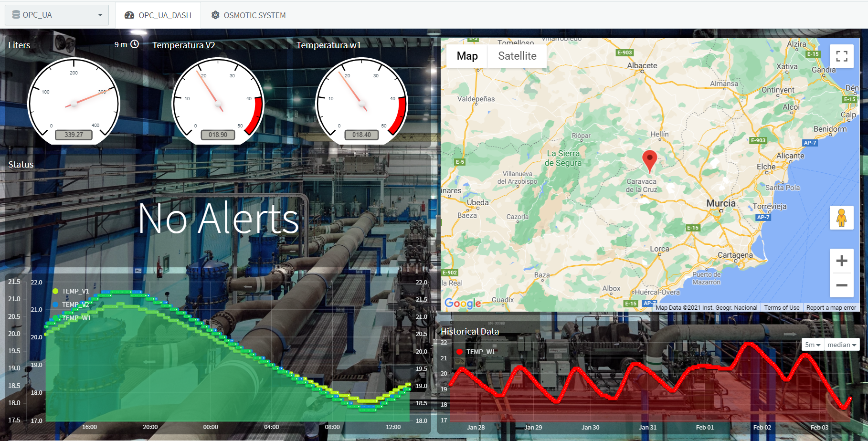This screenshot has height=441, width=868.
Task: Click the Liters panel title
Action: pos(19,45)
